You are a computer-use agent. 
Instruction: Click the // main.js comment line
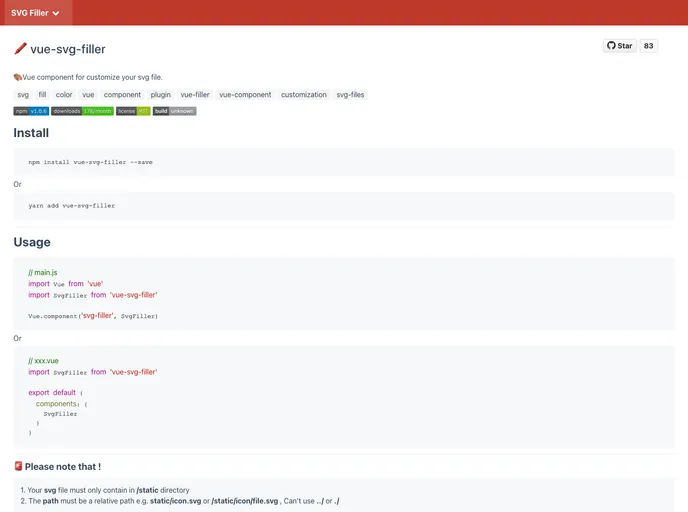43,272
